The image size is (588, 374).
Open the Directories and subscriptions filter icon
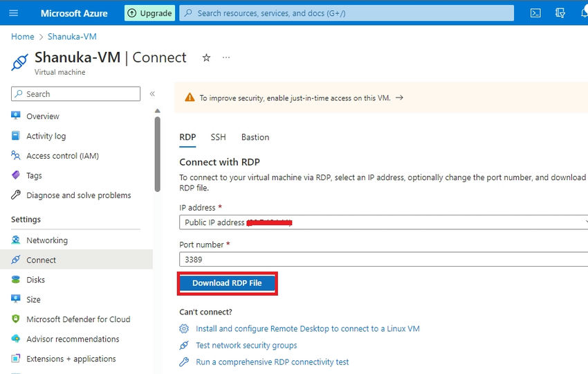pos(560,13)
